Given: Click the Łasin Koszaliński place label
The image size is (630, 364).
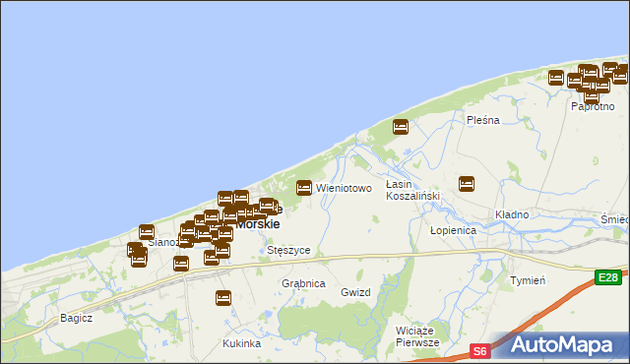Looking at the screenshot, I should coord(412,190).
